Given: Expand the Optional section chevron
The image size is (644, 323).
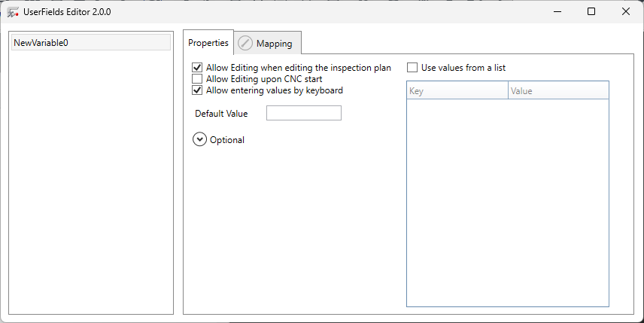Looking at the screenshot, I should [199, 140].
